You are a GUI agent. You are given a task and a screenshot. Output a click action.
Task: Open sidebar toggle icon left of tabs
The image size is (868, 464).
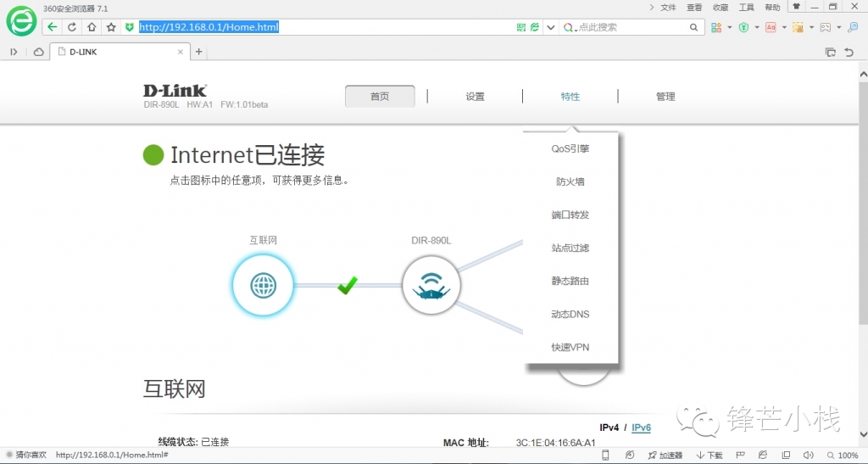click(14, 52)
